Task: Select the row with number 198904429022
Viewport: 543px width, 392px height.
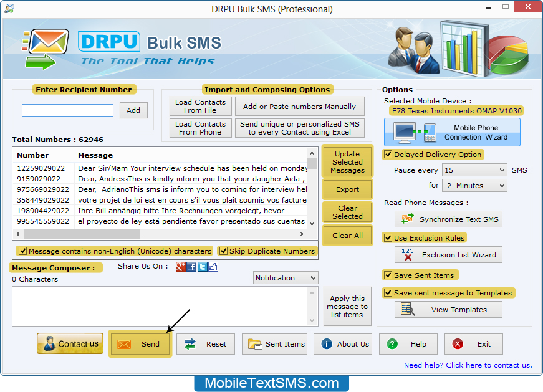Action: pos(160,211)
